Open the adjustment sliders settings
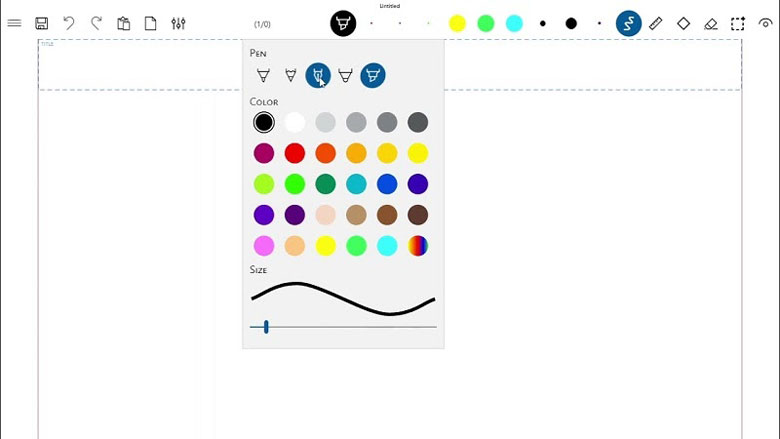780x439 pixels. pos(178,23)
